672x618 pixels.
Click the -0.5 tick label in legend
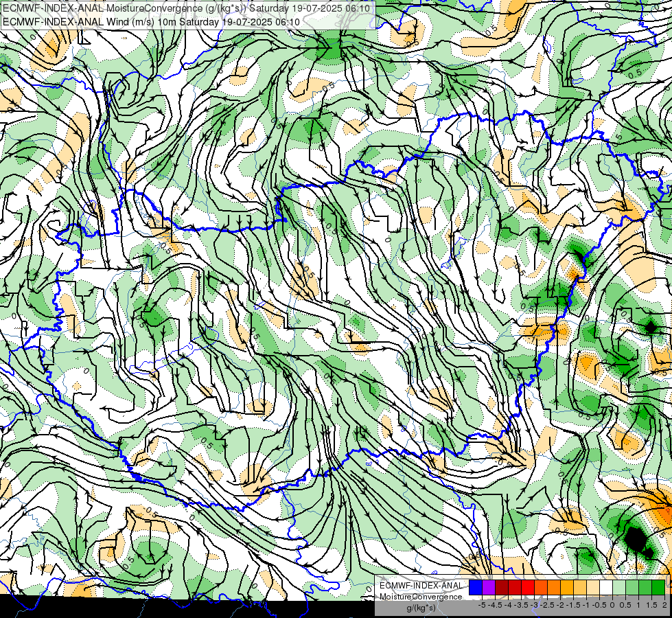pos(599,605)
